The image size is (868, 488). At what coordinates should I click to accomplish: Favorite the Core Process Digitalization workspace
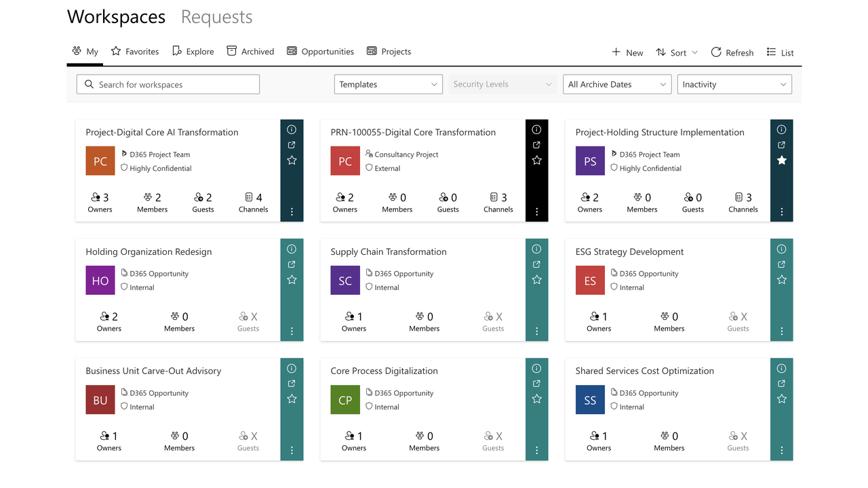click(x=536, y=399)
